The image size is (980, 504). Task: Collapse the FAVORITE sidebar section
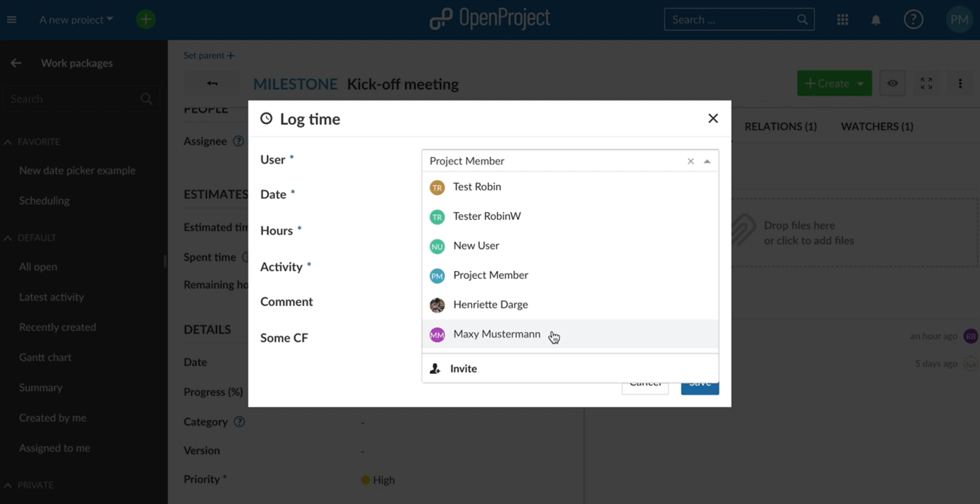[8, 142]
